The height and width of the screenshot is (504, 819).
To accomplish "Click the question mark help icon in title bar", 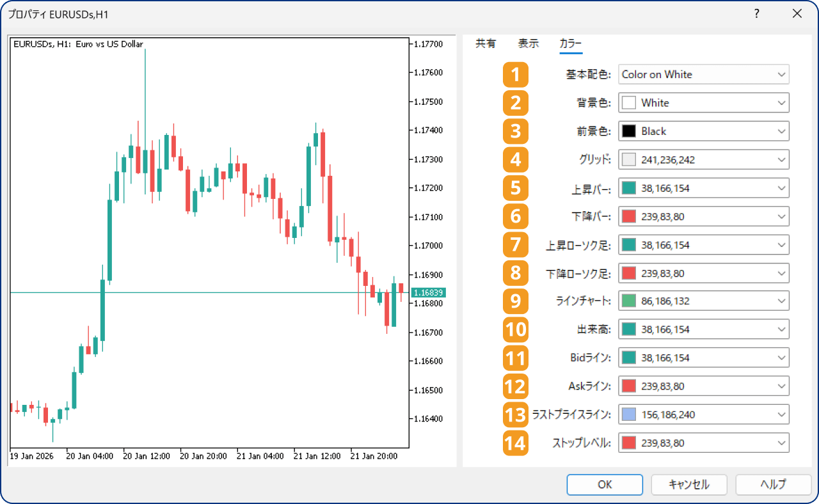I will pos(756,13).
